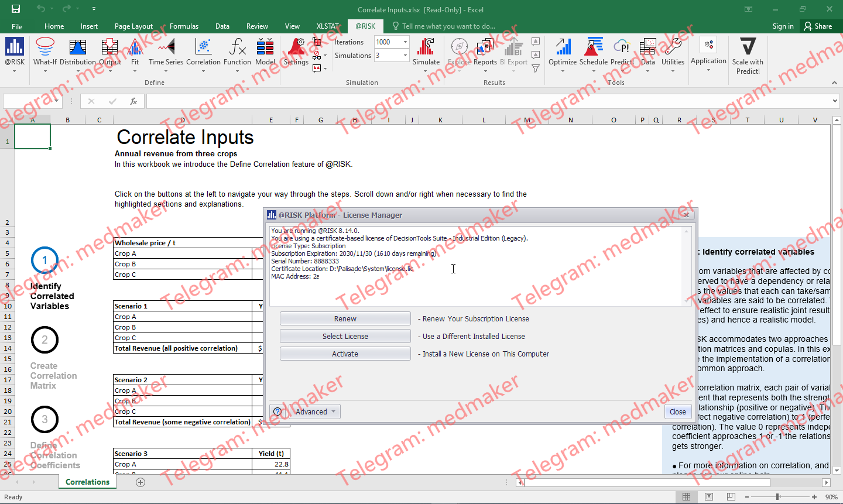Open the Application settings icon
This screenshot has height=504, width=843.
[x=708, y=52]
